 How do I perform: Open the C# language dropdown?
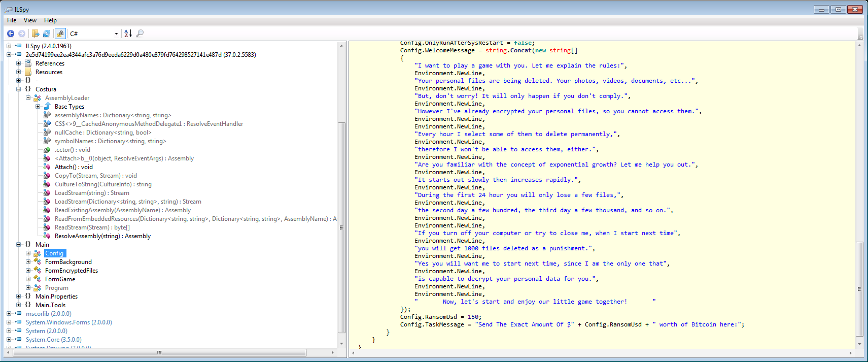[x=94, y=34]
